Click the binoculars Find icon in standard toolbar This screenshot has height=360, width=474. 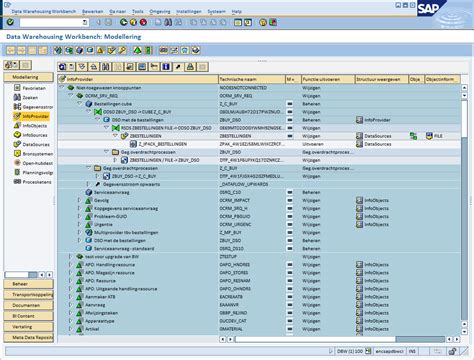[x=168, y=22]
